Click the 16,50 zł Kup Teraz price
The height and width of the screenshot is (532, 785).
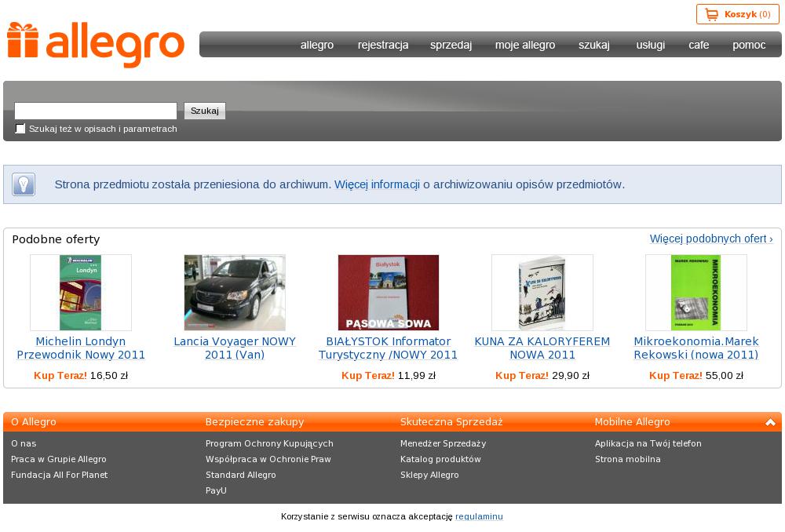pos(81,375)
